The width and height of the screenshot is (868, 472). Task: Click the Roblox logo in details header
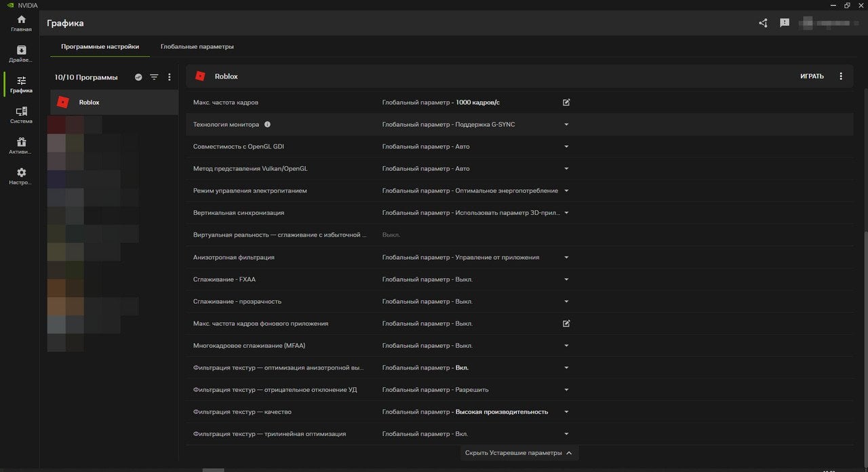click(200, 76)
